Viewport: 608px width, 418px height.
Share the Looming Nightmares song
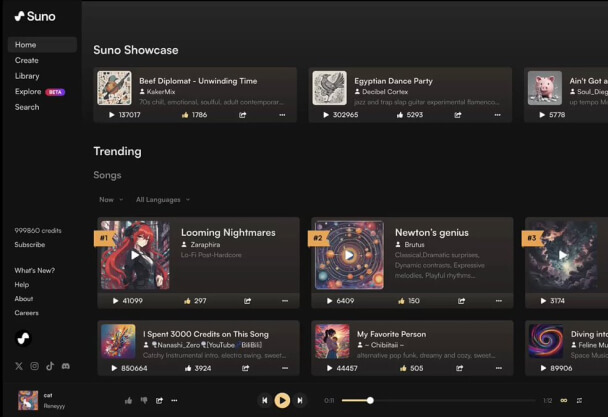248,301
